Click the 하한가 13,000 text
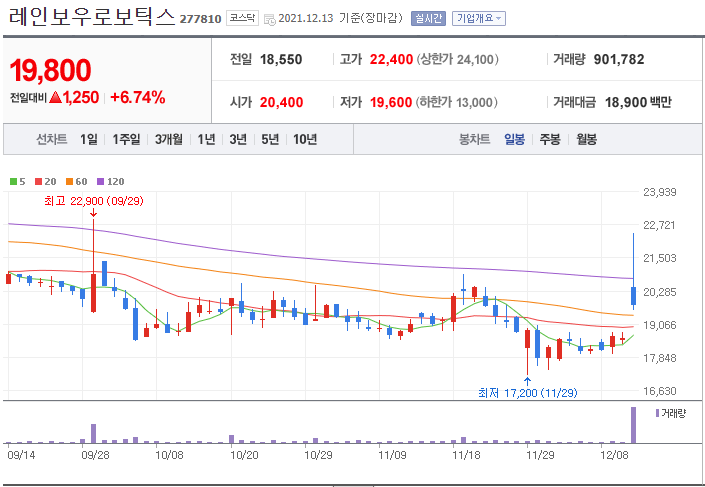Image resolution: width=705 pixels, height=487 pixels. coord(456,103)
